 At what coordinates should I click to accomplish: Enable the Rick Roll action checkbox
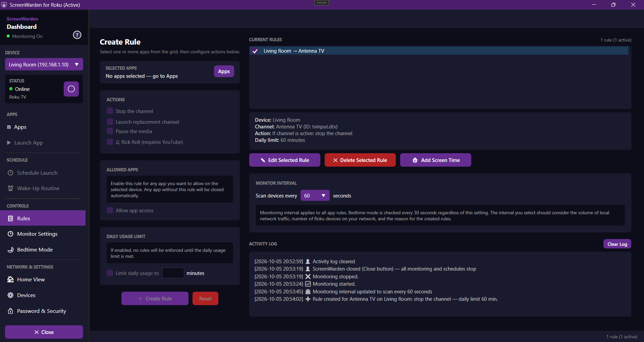(110, 142)
